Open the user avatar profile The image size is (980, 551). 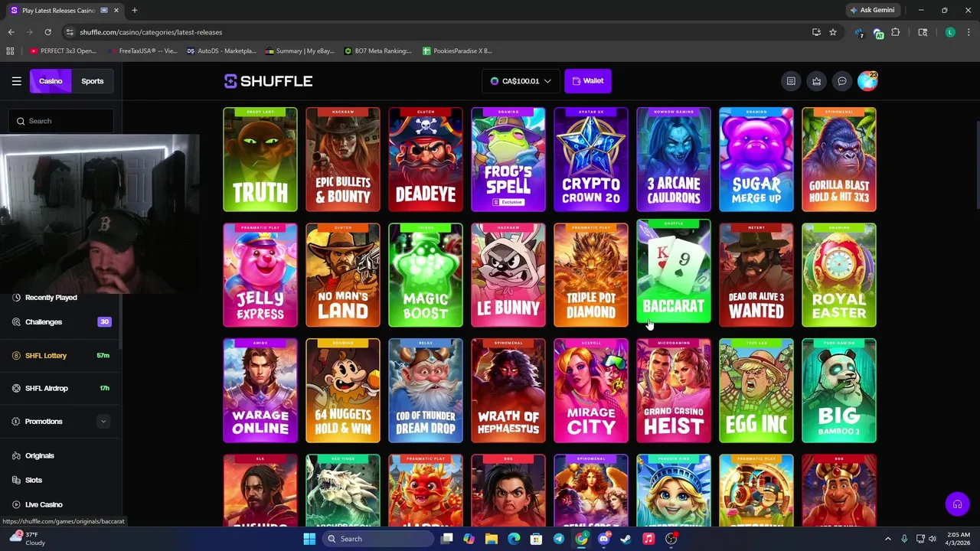click(867, 81)
